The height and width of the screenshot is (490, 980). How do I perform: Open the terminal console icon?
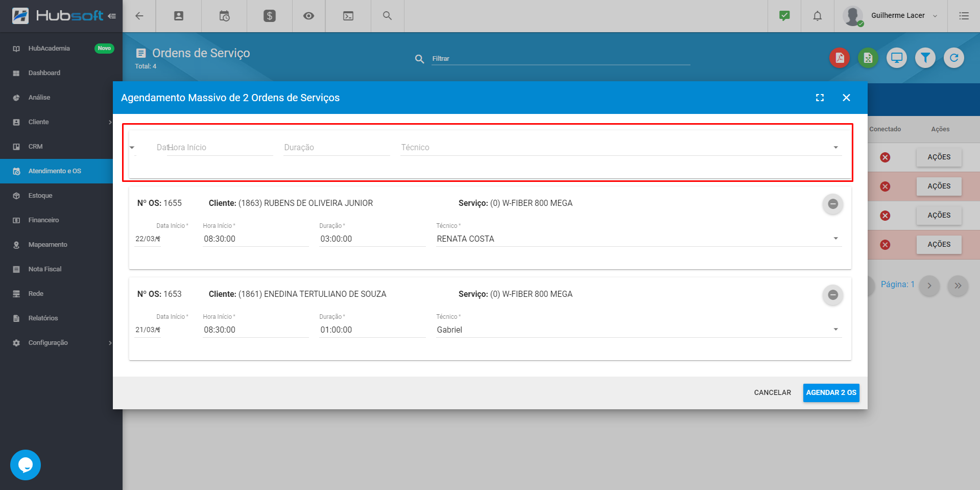point(348,16)
